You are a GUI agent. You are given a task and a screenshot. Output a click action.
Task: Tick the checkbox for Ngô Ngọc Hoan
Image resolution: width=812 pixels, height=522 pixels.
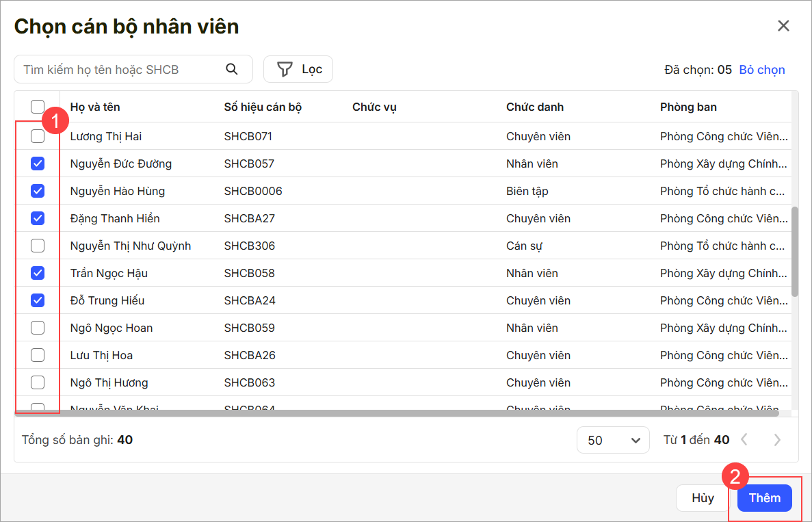[x=38, y=328]
